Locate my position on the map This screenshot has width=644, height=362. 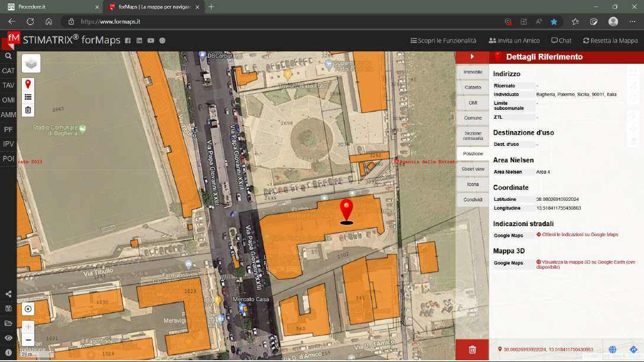click(x=28, y=309)
